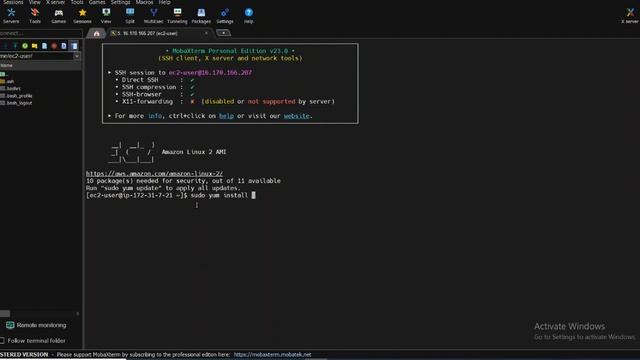This screenshot has height=360, width=640.
Task: Click the 'SSH compression' status line
Action: pos(156,87)
